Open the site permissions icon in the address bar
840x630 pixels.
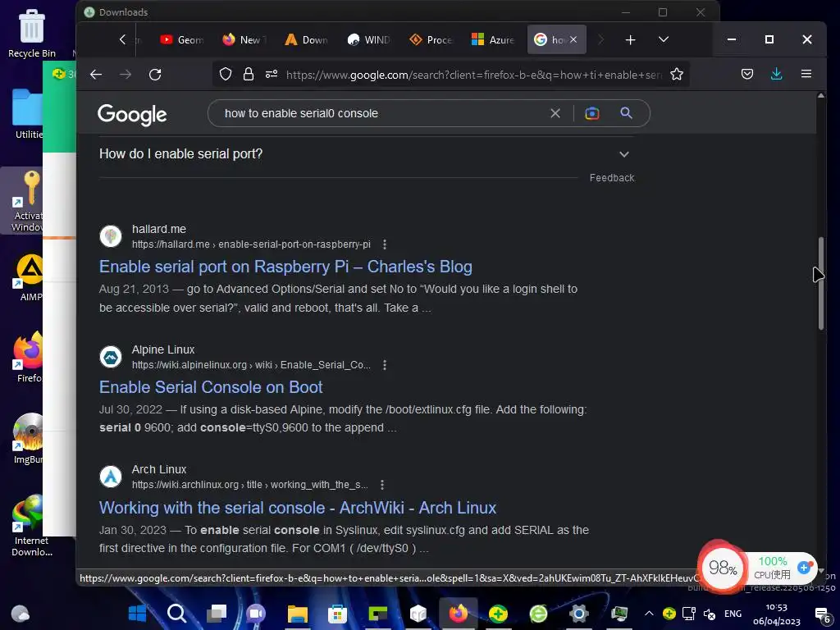point(272,74)
